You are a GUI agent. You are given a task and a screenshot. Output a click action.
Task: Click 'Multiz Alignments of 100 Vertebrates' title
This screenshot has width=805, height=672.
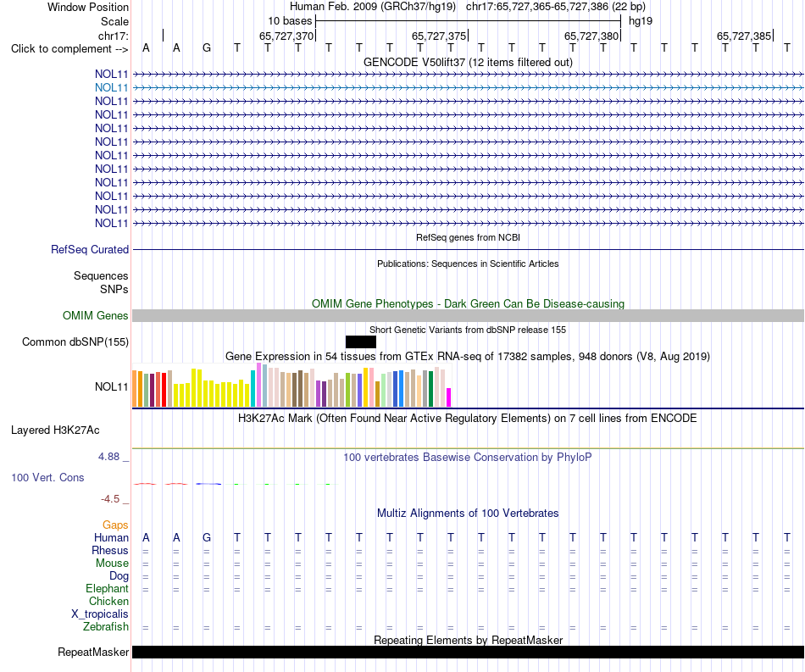click(468, 514)
